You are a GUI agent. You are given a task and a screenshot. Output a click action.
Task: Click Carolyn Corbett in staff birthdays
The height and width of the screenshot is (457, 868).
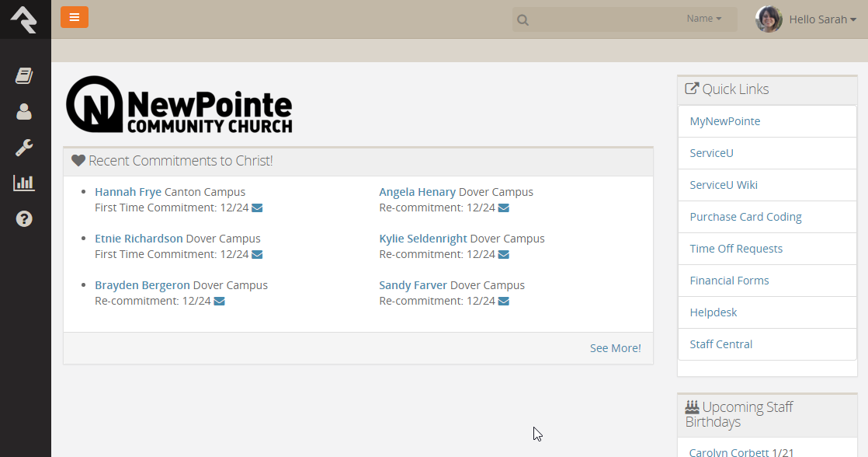click(x=728, y=452)
